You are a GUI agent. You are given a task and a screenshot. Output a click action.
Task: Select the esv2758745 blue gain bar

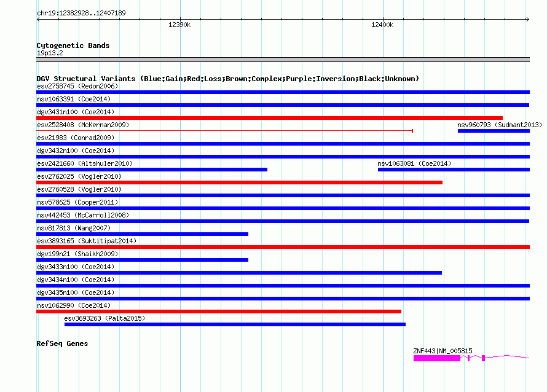(x=283, y=92)
